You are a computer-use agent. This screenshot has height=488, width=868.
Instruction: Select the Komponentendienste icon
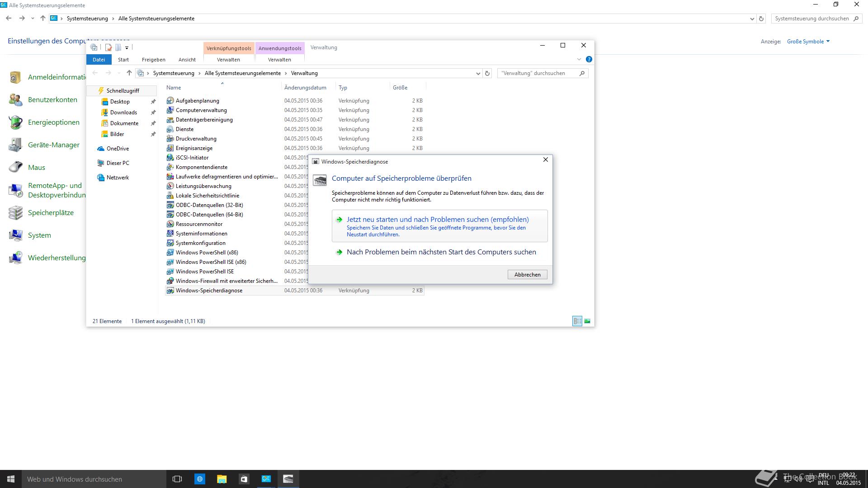170,167
